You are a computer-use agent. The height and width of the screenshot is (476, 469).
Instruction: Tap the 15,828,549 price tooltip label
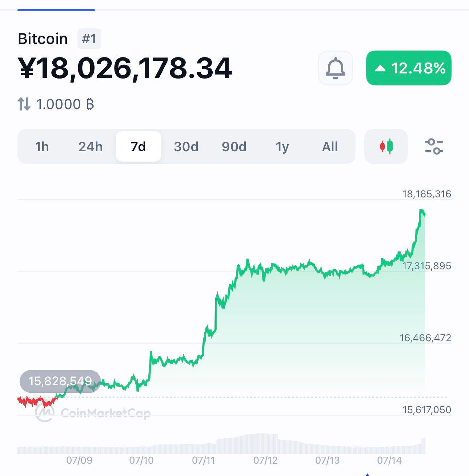(60, 381)
